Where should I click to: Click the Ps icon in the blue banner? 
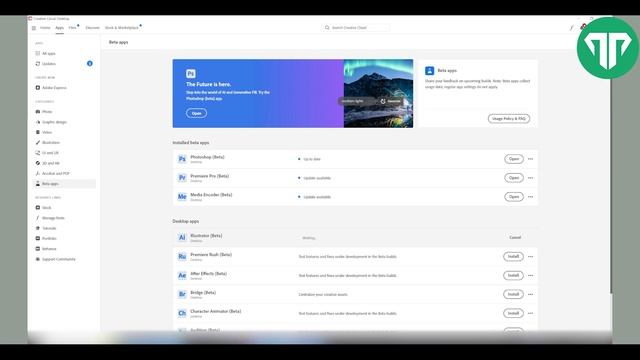191,73
